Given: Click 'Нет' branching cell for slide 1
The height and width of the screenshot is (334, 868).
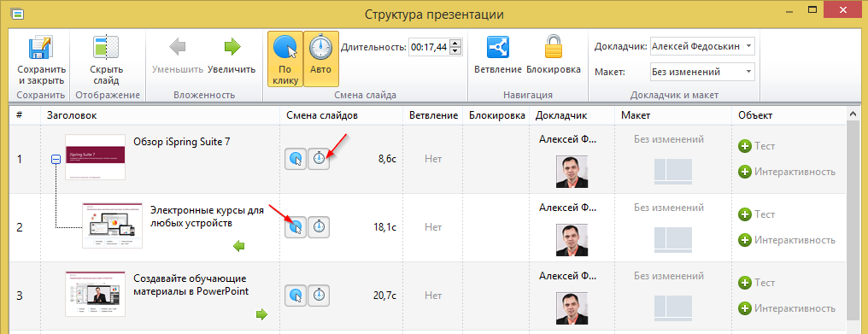Looking at the screenshot, I should click(x=433, y=159).
